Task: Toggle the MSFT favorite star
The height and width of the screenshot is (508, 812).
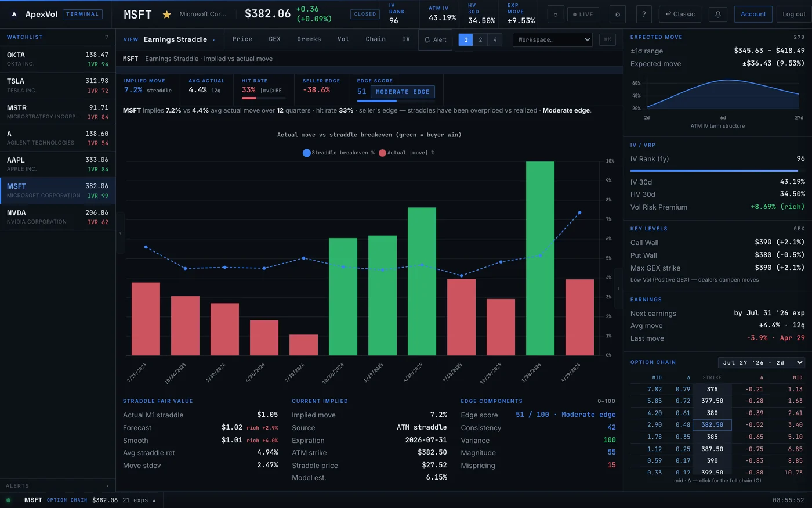Action: pos(166,15)
